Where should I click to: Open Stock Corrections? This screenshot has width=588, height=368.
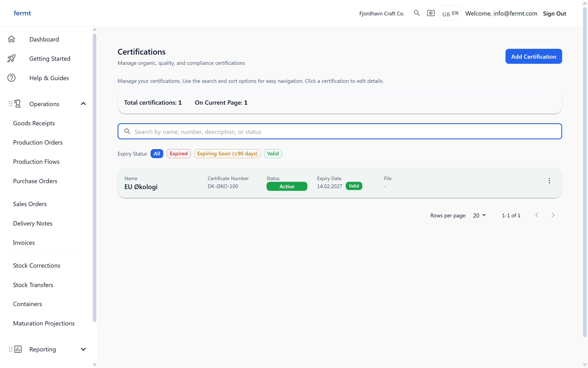pyautogui.click(x=37, y=266)
